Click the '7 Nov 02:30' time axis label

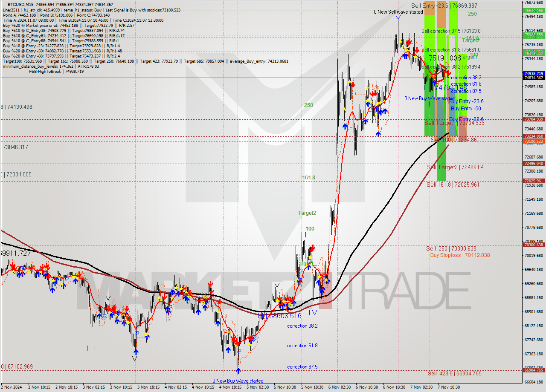coord(421,387)
